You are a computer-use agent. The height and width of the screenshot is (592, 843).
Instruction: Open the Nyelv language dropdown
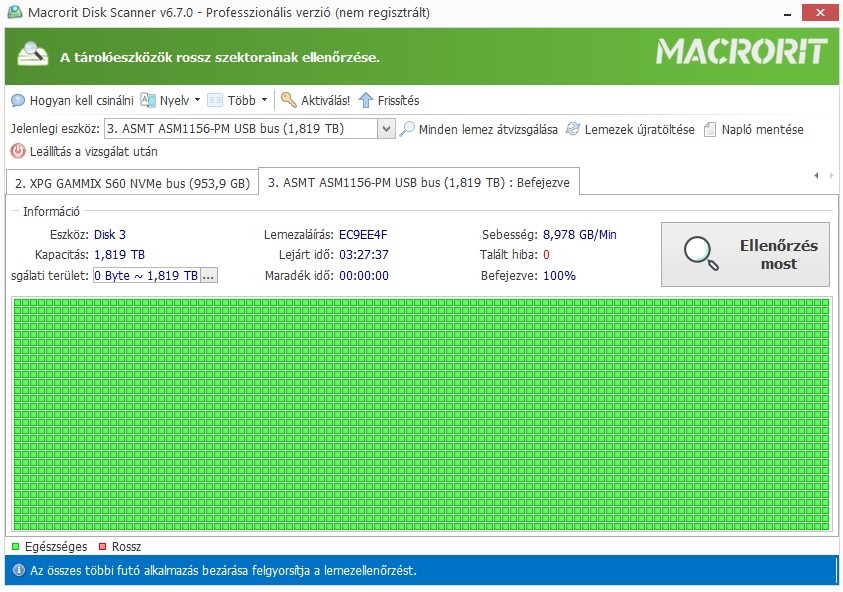tap(170, 101)
